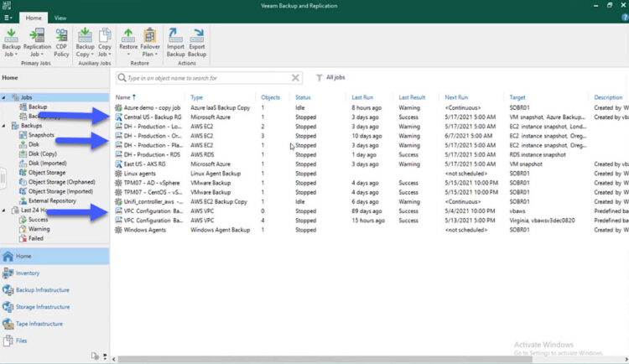The width and height of the screenshot is (629, 364).
Task: Click the Windows Agents job gear icon
Action: pyautogui.click(x=118, y=230)
